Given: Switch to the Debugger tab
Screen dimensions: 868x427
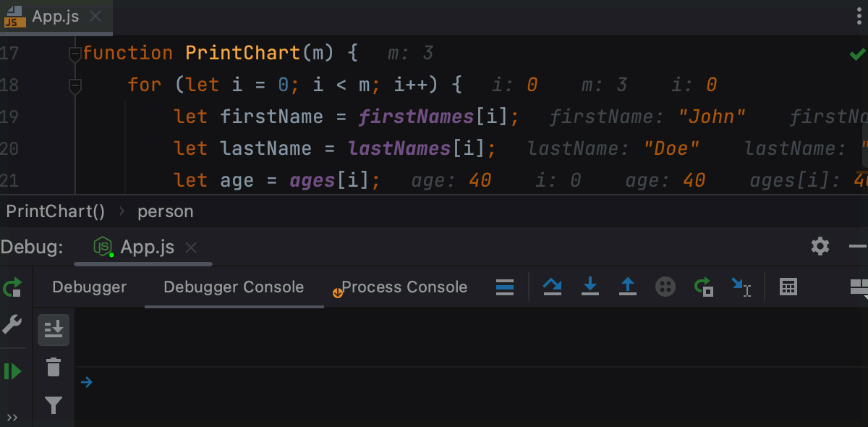Looking at the screenshot, I should 90,287.
